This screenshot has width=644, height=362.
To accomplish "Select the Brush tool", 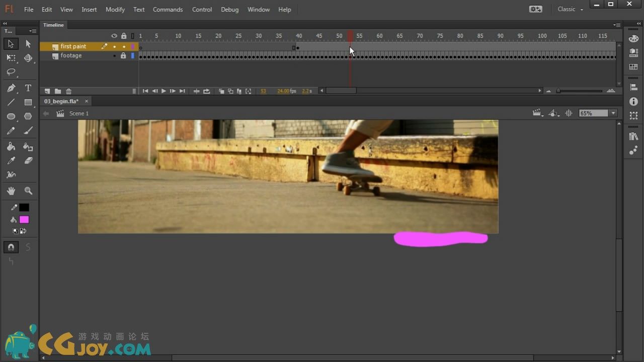I will [28, 131].
